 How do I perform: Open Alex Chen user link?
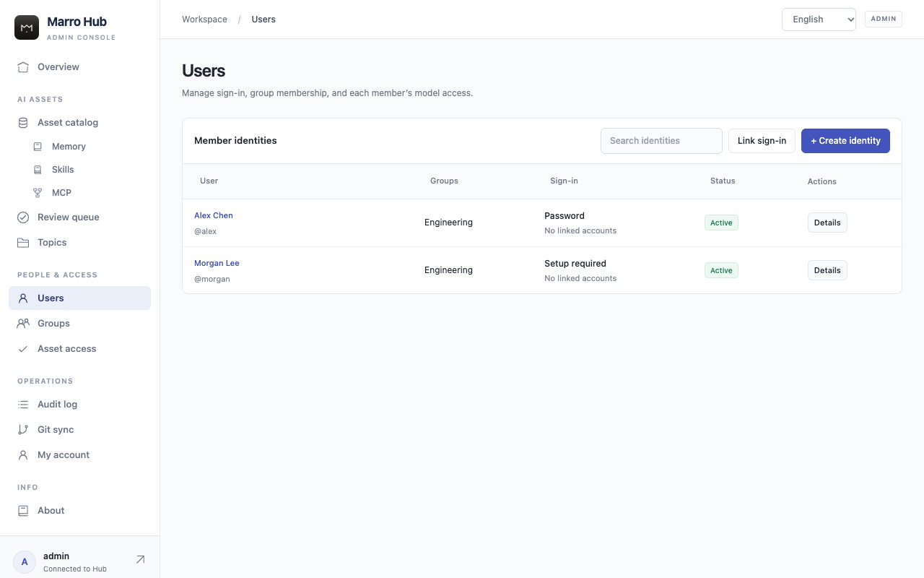pyautogui.click(x=214, y=215)
